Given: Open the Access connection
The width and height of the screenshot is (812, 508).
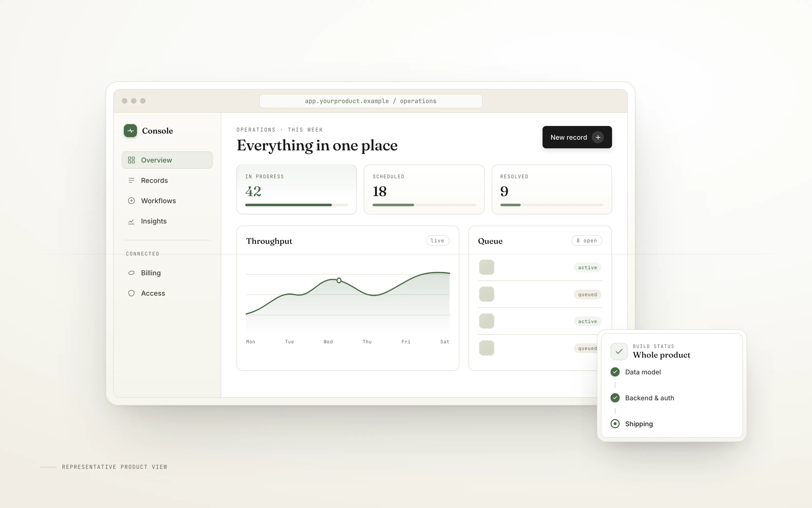Looking at the screenshot, I should [167, 293].
